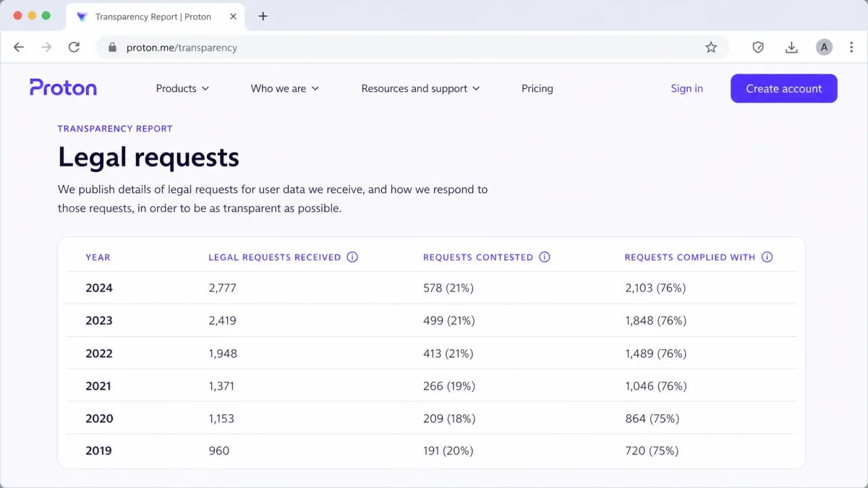Image resolution: width=868 pixels, height=488 pixels.
Task: Click the YEAR column header
Action: (98, 257)
